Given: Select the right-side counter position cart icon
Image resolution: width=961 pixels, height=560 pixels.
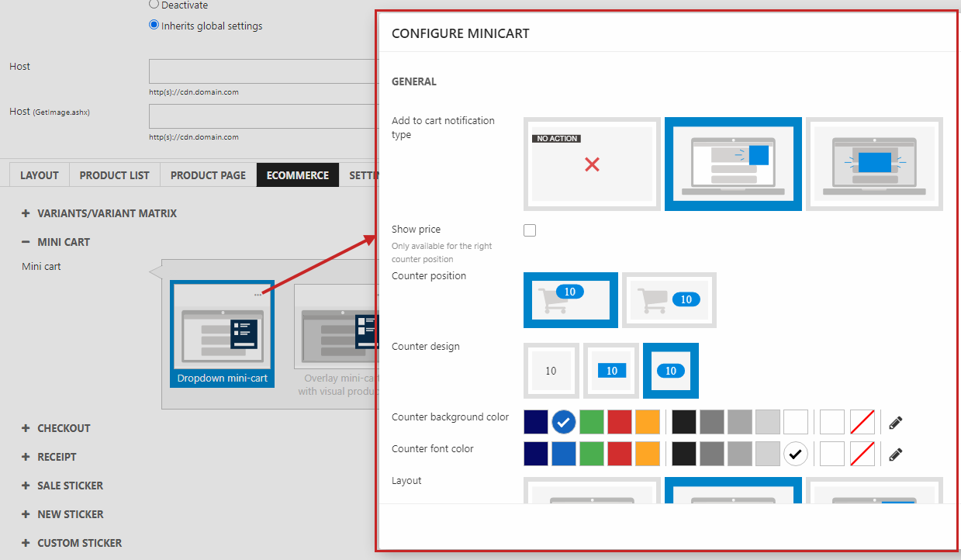Looking at the screenshot, I should [669, 299].
